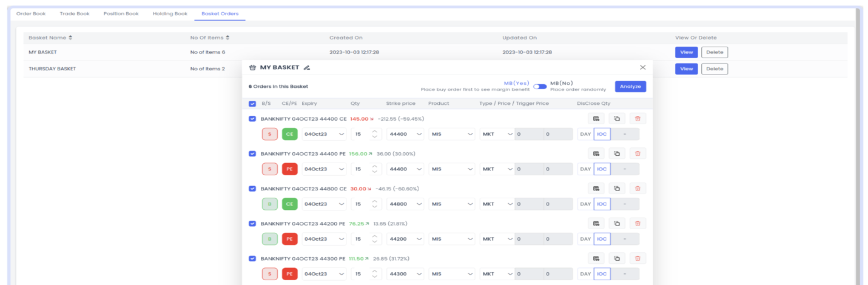
Task: Toggle the MB(Yes)/MB(No) margin benefit switch
Action: (539, 86)
